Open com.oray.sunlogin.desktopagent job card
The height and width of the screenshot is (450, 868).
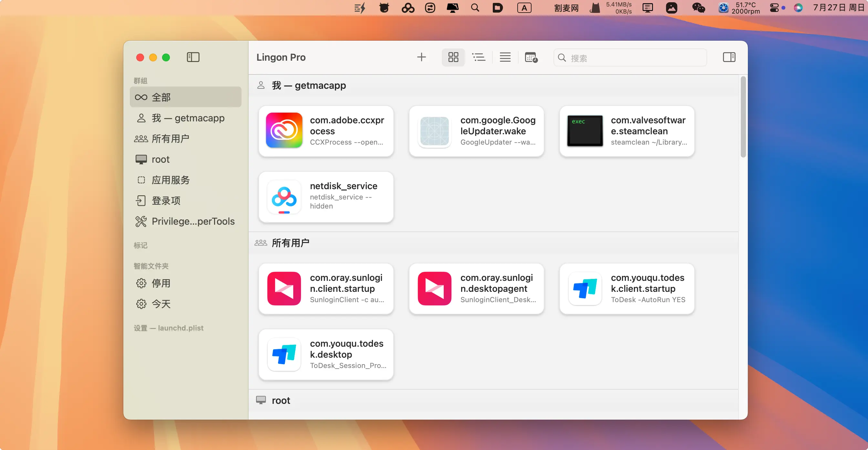tap(476, 289)
